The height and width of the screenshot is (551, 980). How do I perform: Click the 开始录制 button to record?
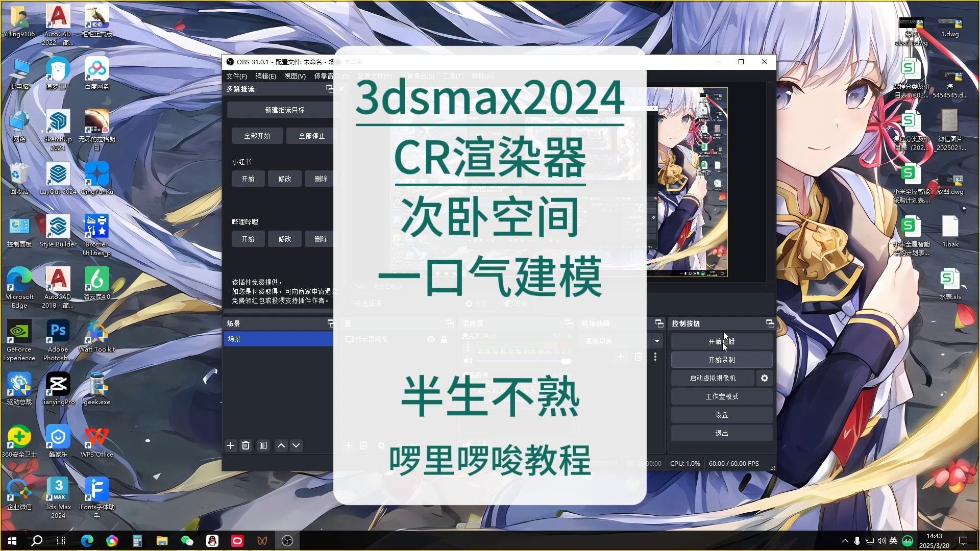pyautogui.click(x=721, y=359)
